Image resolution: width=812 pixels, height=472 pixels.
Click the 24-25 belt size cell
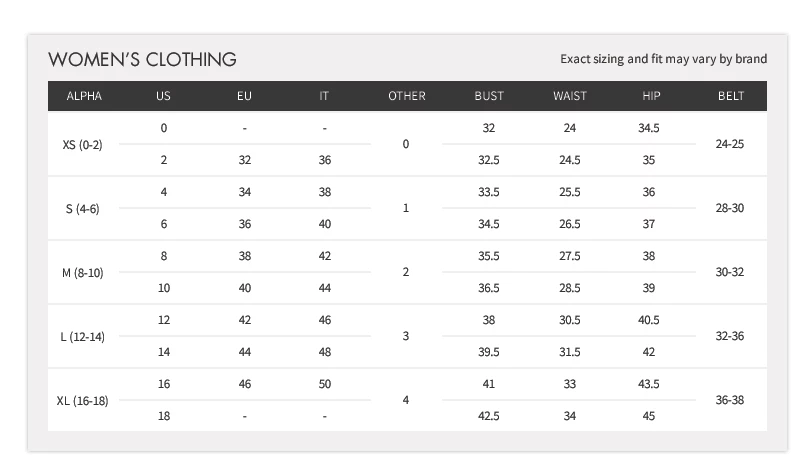coord(730,144)
